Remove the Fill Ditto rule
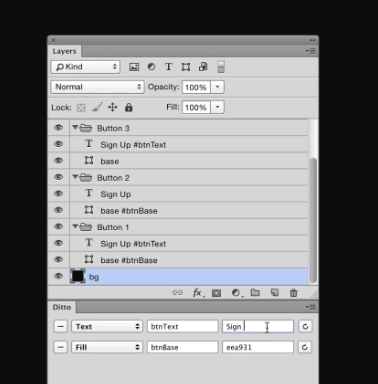This screenshot has height=384, width=378. 61,347
